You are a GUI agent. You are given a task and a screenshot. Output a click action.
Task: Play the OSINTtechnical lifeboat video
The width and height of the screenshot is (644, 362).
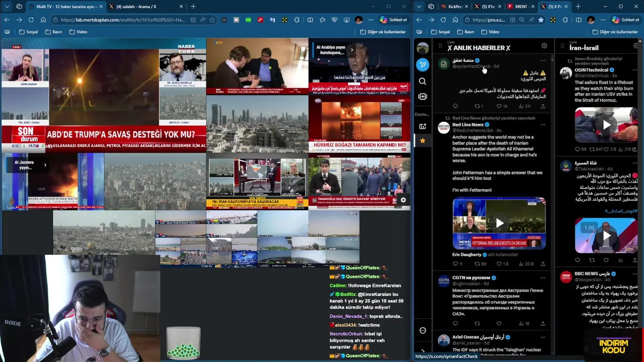[x=606, y=125]
